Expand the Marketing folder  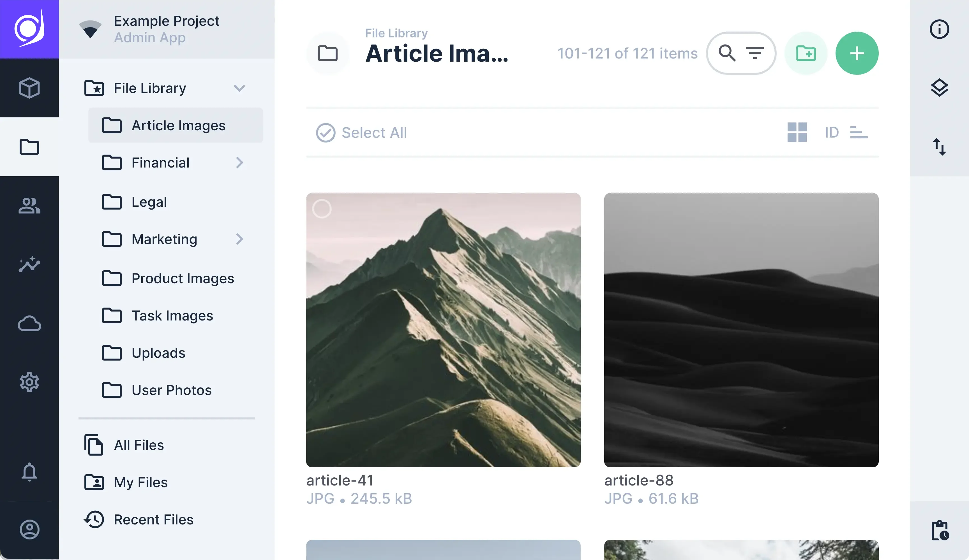(x=239, y=239)
